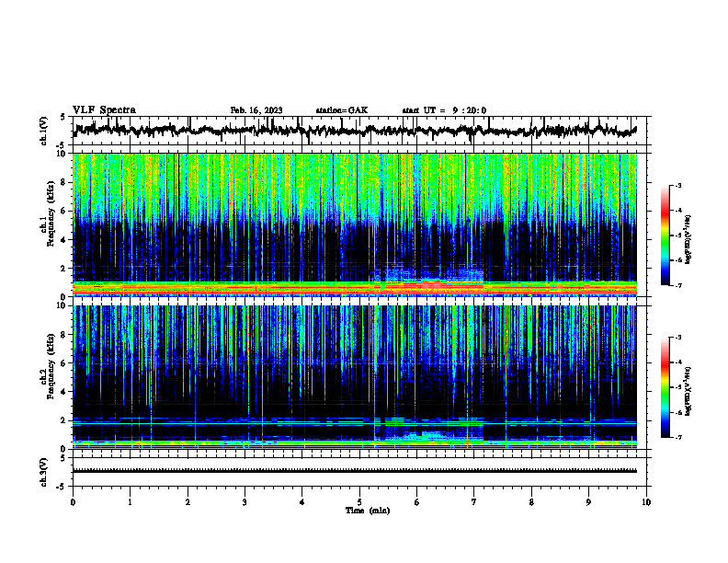Click time axis tick label "3"

245,502
